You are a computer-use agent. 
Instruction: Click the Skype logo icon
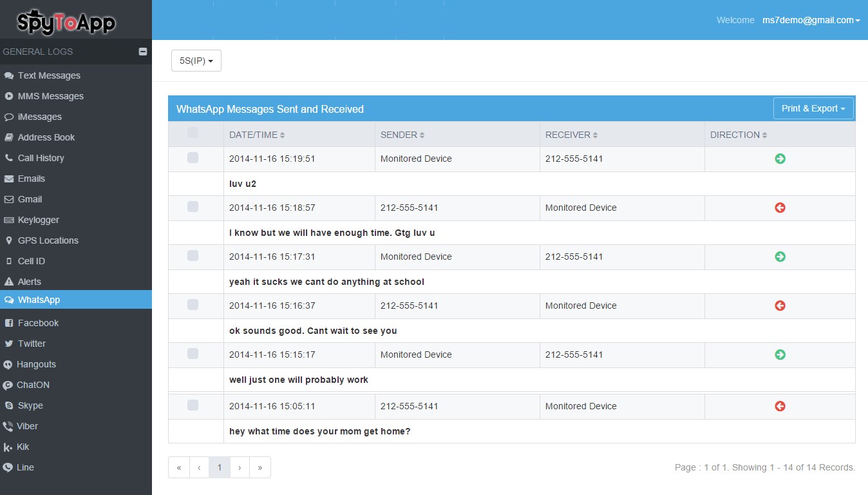pyautogui.click(x=8, y=405)
